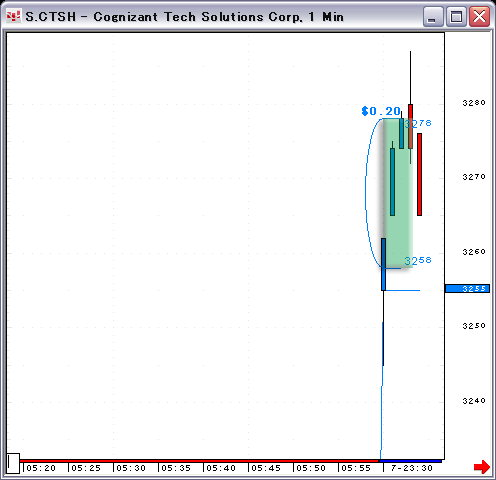Click the 05:20 time axis label
The height and width of the screenshot is (480, 496).
coord(41,468)
